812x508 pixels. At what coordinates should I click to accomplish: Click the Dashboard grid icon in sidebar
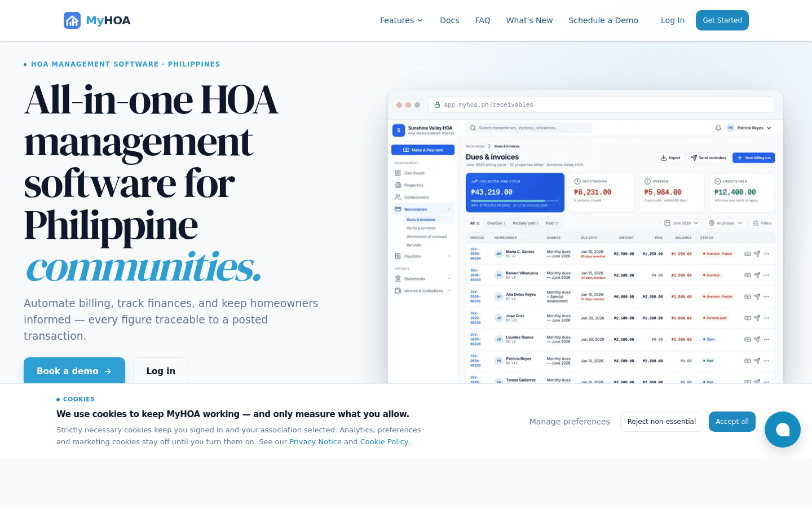click(x=398, y=173)
